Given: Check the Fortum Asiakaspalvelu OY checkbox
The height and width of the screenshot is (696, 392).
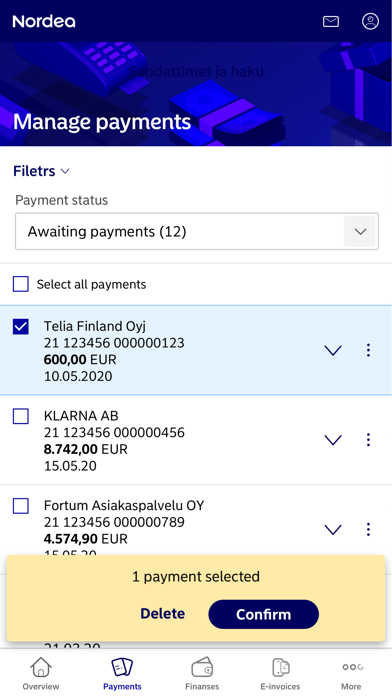Looking at the screenshot, I should [21, 506].
